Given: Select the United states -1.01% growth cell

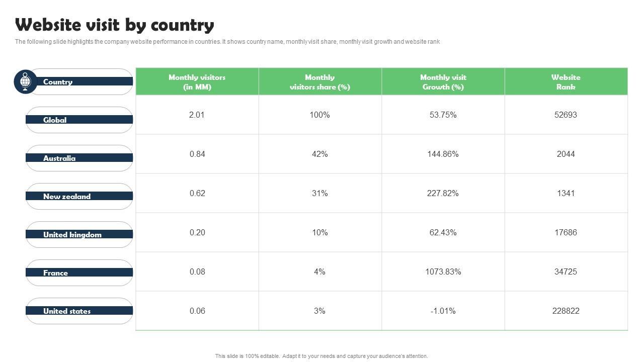Looking at the screenshot, I should pyautogui.click(x=443, y=311).
